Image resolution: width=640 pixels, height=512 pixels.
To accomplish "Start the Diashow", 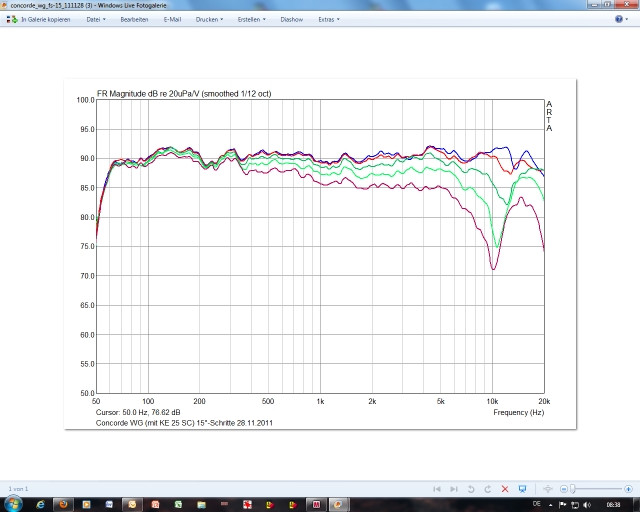I will click(292, 19).
